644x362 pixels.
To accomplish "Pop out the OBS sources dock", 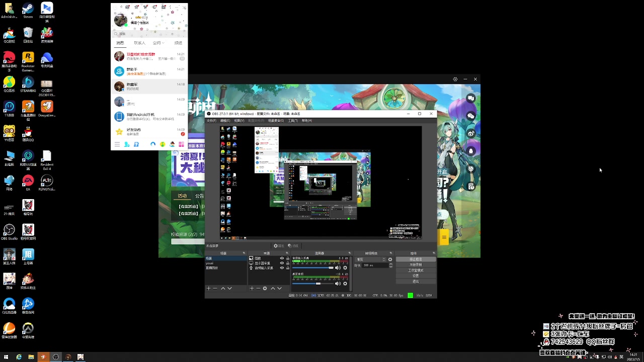I will (287, 253).
